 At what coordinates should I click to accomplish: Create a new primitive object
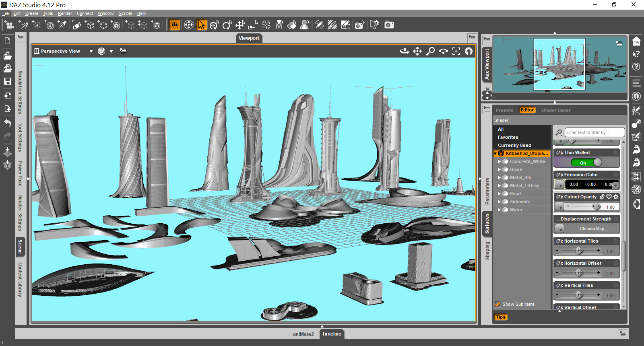pos(76,25)
